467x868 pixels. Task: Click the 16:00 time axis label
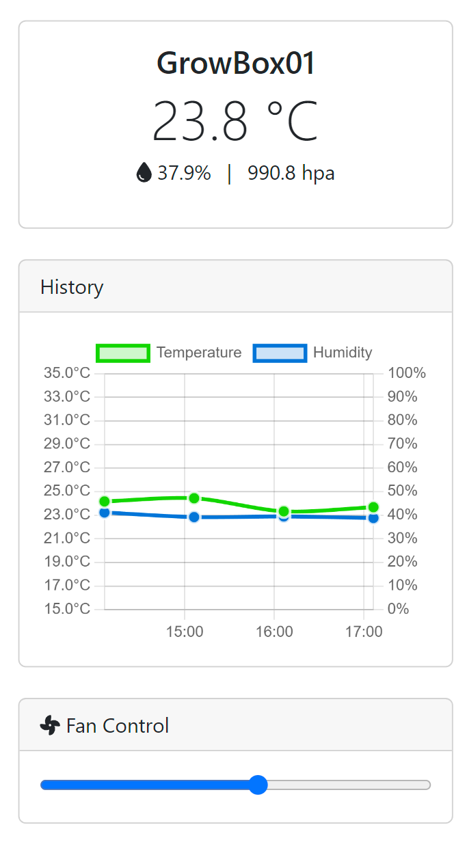click(274, 632)
